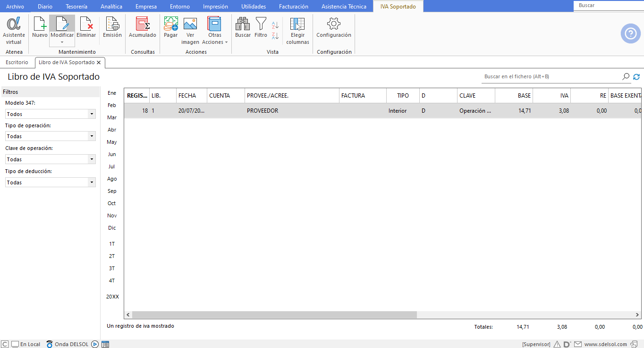Click the warning triangle status icon
The width and height of the screenshot is (644, 348).
557,344
